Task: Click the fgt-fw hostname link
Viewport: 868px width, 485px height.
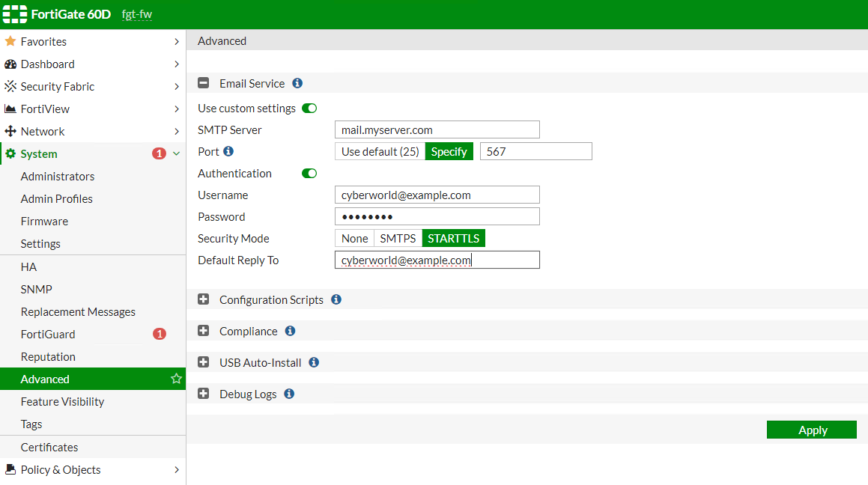Action: [x=137, y=15]
